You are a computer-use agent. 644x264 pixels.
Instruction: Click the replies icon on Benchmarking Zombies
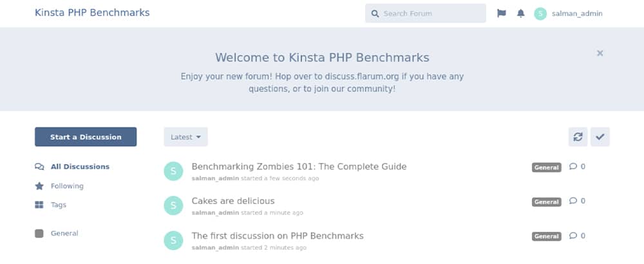pos(573,167)
